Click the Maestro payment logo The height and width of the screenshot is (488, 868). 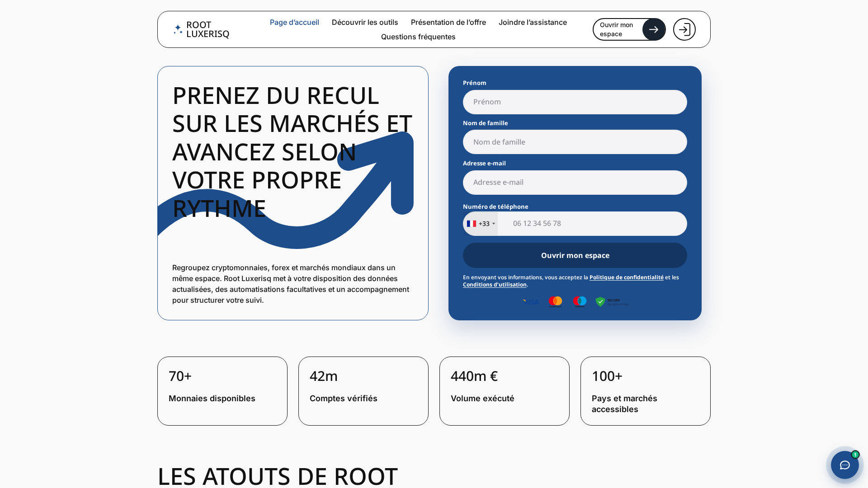click(580, 302)
